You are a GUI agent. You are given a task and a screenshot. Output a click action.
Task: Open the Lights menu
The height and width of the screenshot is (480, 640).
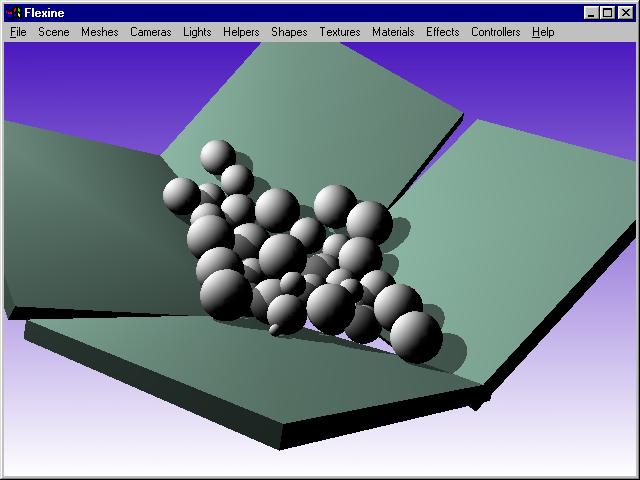(x=197, y=32)
